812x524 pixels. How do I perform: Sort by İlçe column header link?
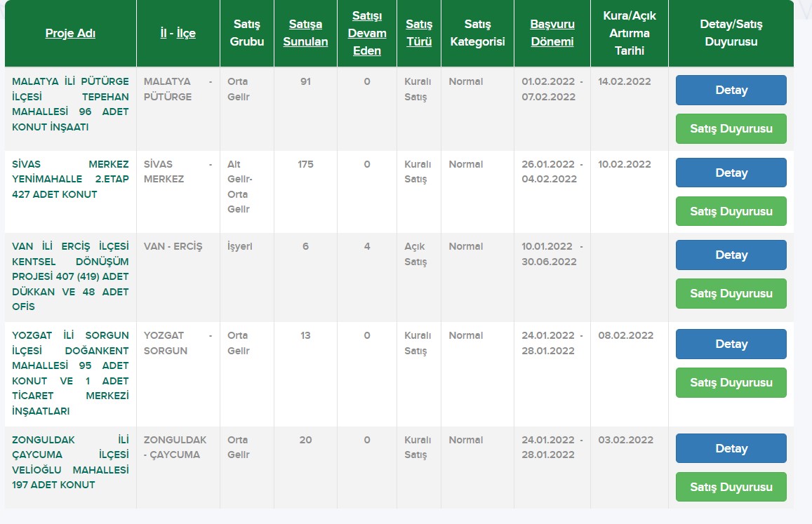[x=185, y=34]
